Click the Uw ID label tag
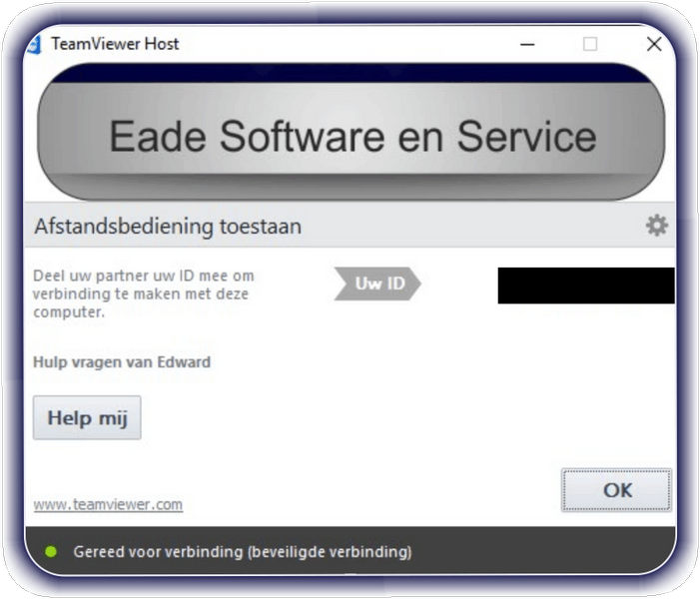Image resolution: width=700 pixels, height=599 pixels. tap(377, 284)
